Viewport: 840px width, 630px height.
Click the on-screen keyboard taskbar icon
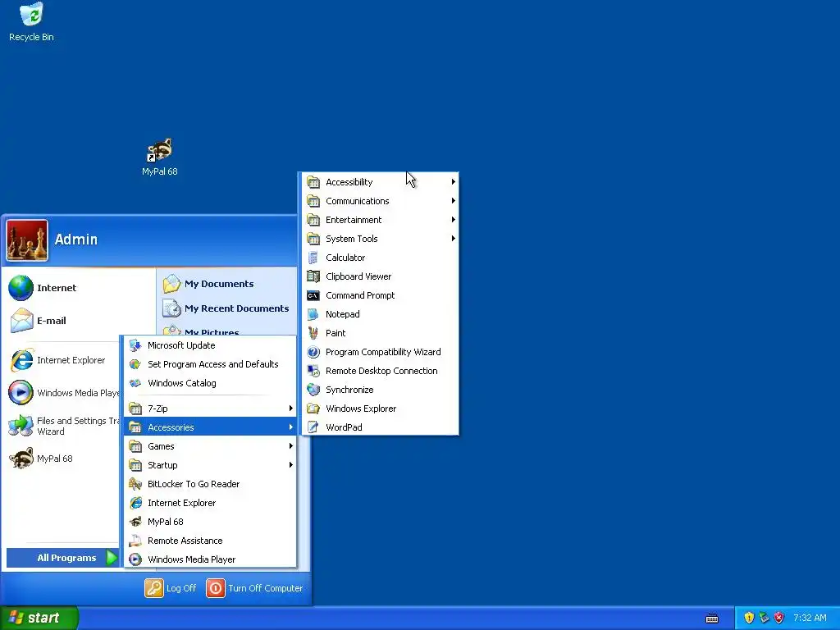coord(712,619)
